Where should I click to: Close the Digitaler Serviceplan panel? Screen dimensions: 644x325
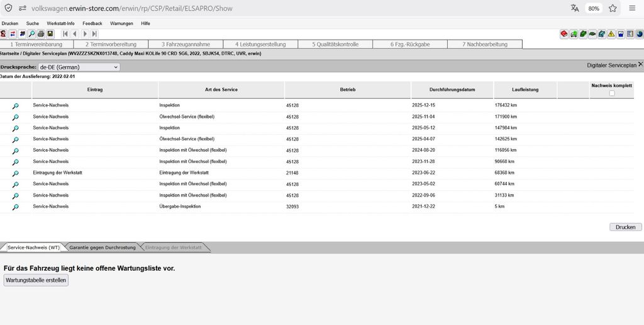coord(640,64)
